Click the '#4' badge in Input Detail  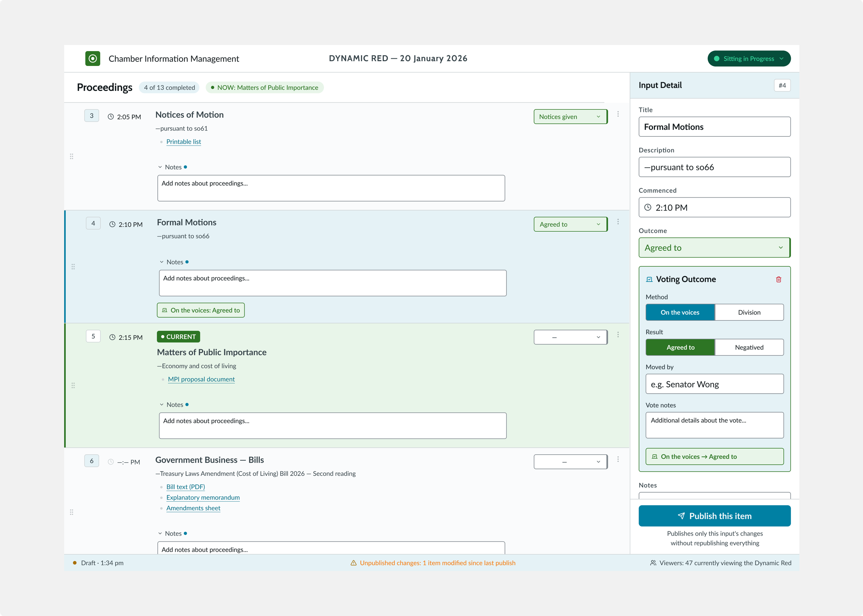[x=782, y=85]
